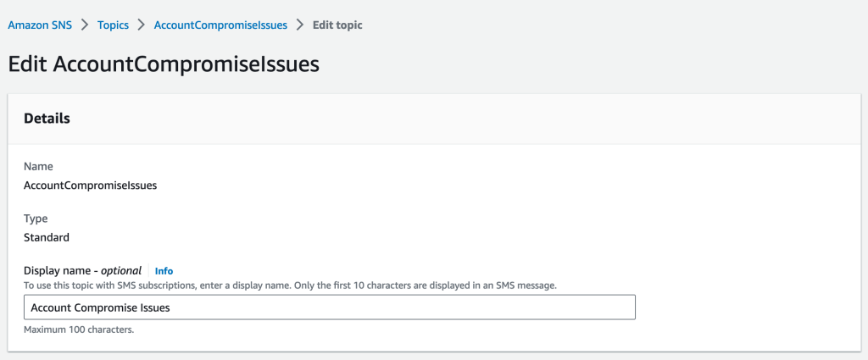Viewport: 868px width, 360px height.
Task: Open Info link beside Display name
Action: click(164, 271)
